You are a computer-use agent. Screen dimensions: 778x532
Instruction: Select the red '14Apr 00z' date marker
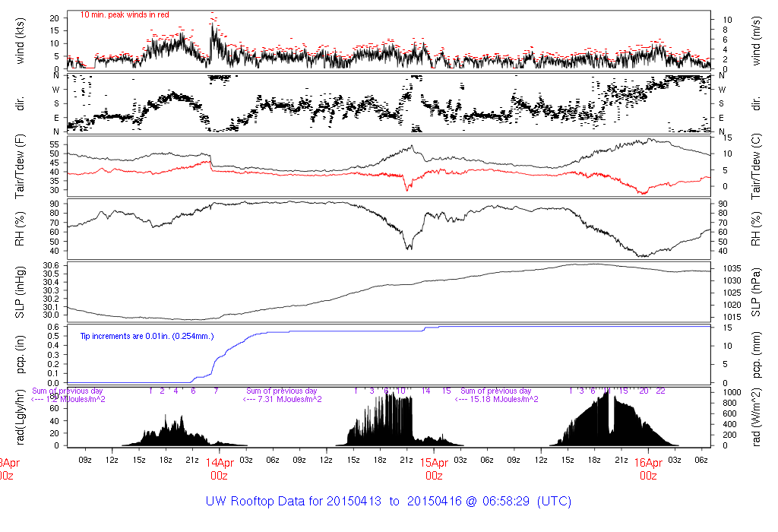pos(220,469)
